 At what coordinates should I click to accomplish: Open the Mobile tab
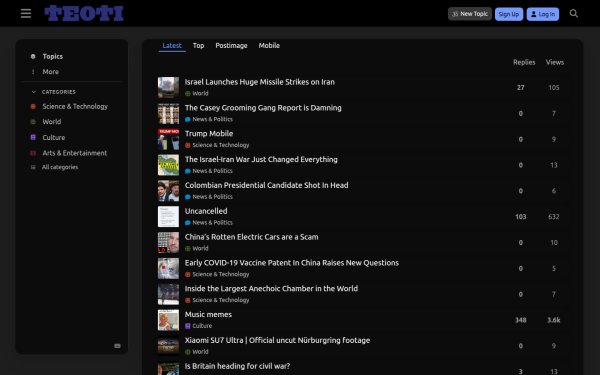pos(269,46)
